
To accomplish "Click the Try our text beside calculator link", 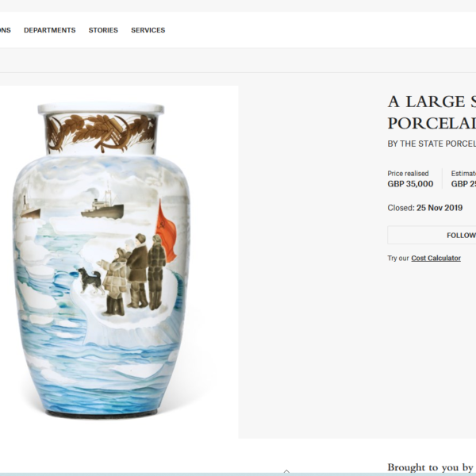I will (x=398, y=258).
